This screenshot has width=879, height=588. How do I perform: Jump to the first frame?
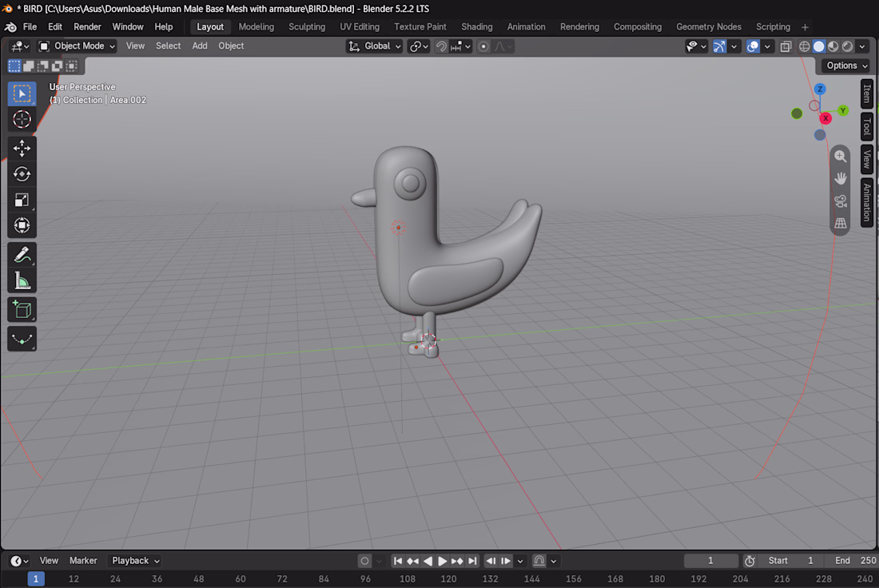click(397, 561)
